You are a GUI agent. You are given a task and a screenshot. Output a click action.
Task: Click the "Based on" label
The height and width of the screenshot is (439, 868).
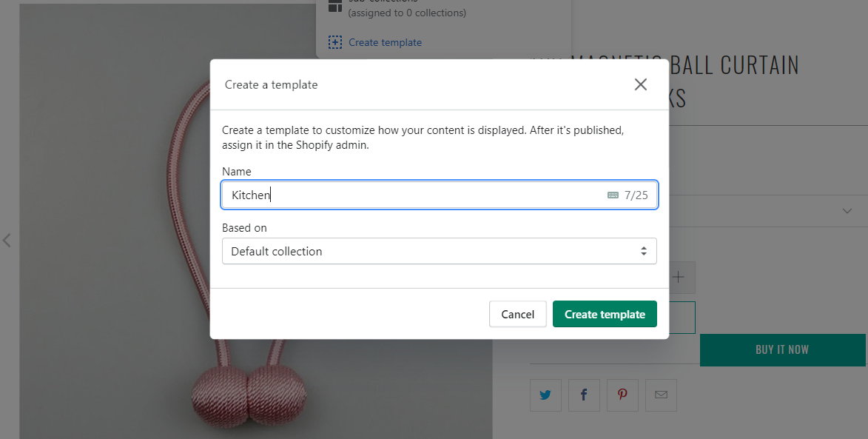pos(244,227)
